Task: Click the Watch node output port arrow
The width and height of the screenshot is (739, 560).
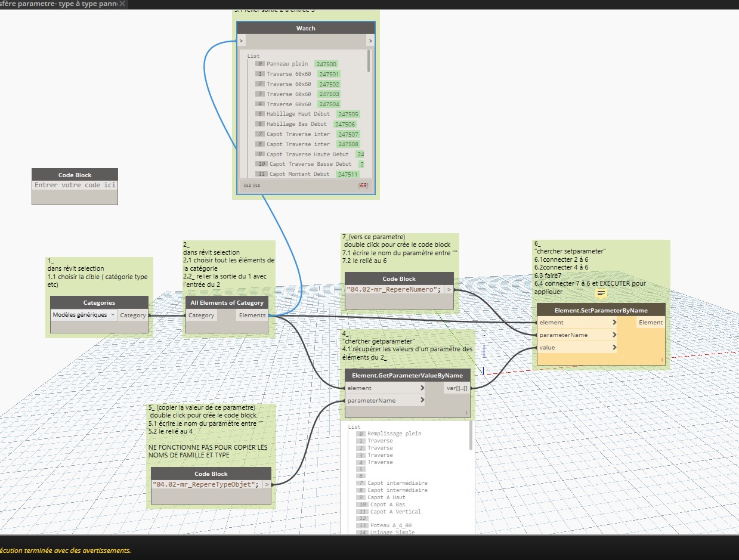Action: point(370,41)
